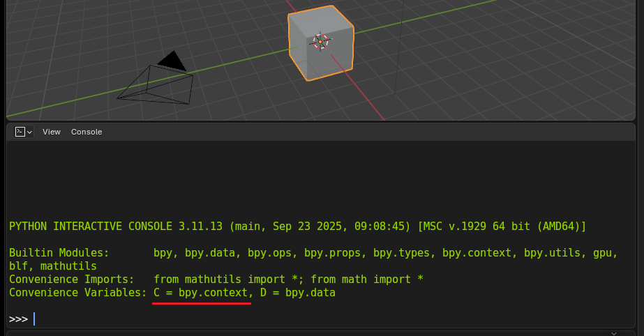Click the 'gpu,' module text
644x336 pixels.
pos(606,253)
